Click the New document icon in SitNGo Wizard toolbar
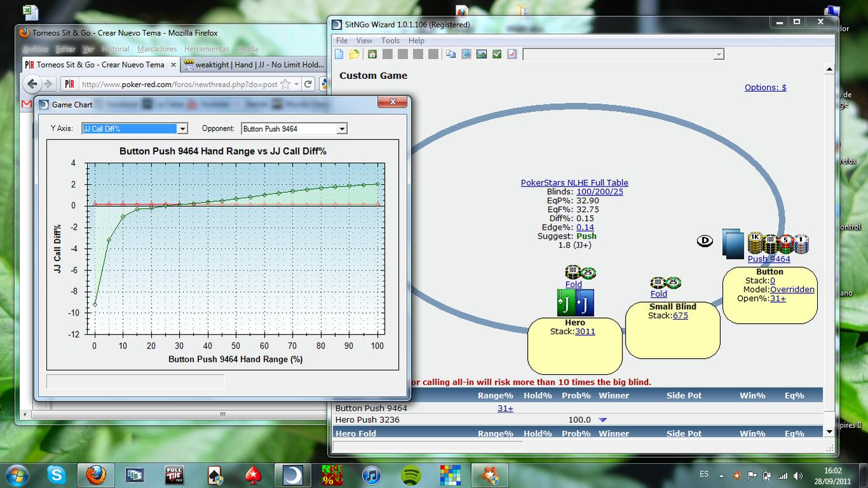 [340, 55]
